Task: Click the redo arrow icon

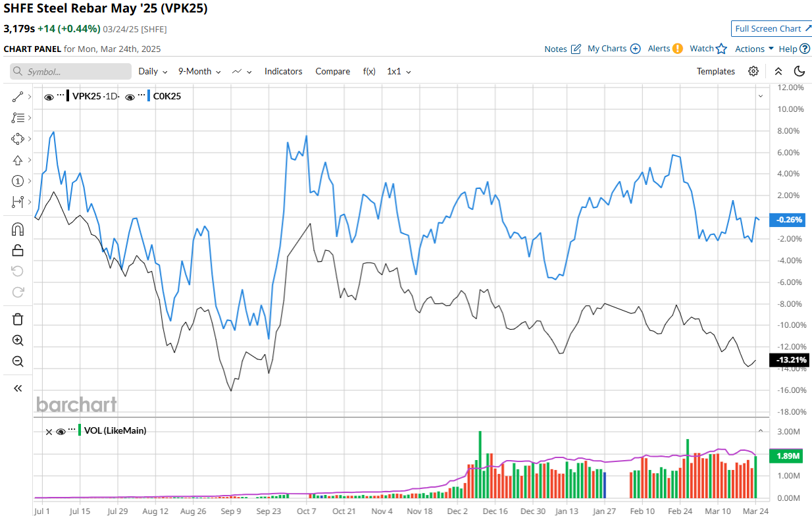Action: (x=18, y=292)
